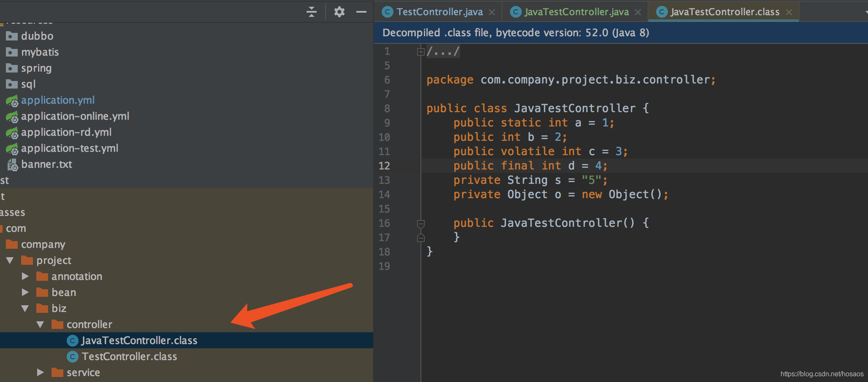The image size is (868, 382).
Task: Click the banner.txt file icon
Action: click(x=12, y=165)
